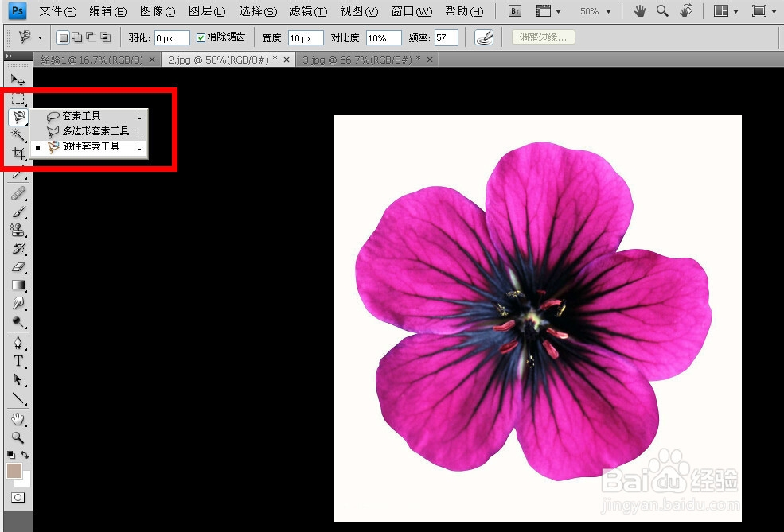This screenshot has height=532, width=784.
Task: Close the 2.jpg document tab
Action: [x=287, y=60]
